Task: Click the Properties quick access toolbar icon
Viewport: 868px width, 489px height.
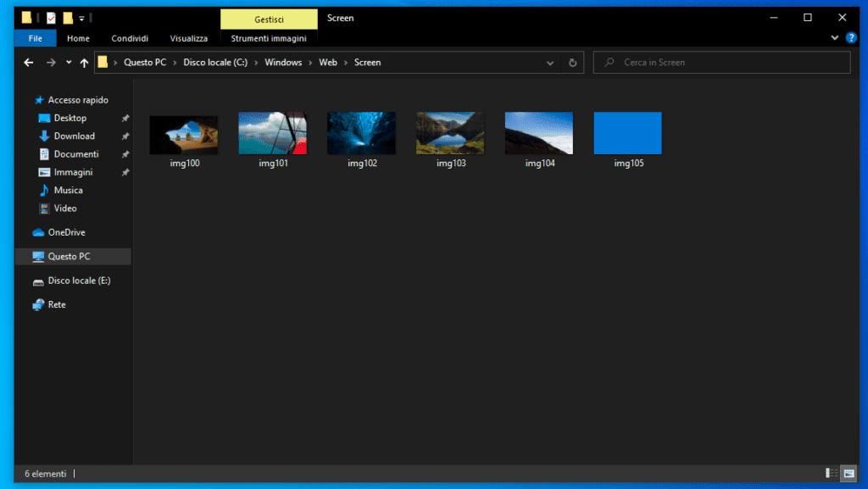Action: pos(51,18)
